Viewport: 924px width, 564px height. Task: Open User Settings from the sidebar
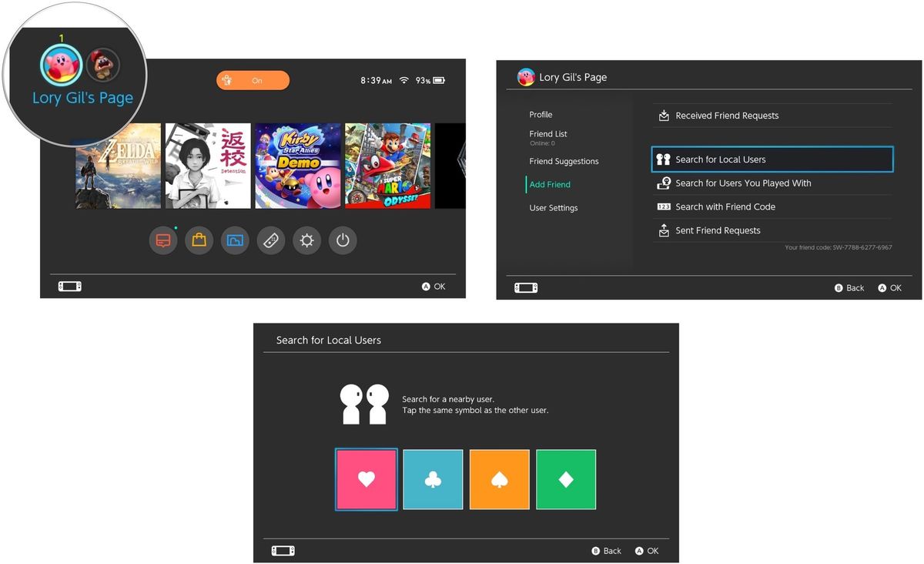553,207
